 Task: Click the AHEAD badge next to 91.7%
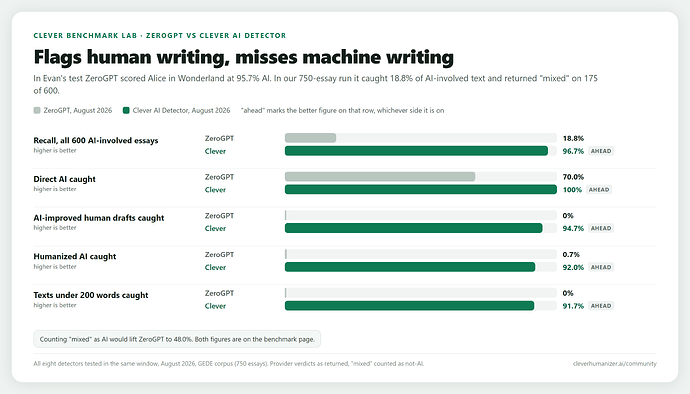(601, 306)
